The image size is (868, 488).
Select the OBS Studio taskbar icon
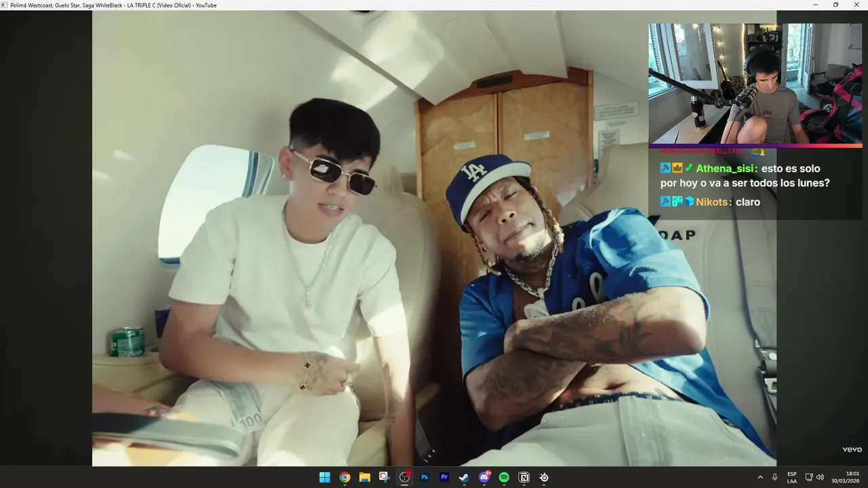405,477
